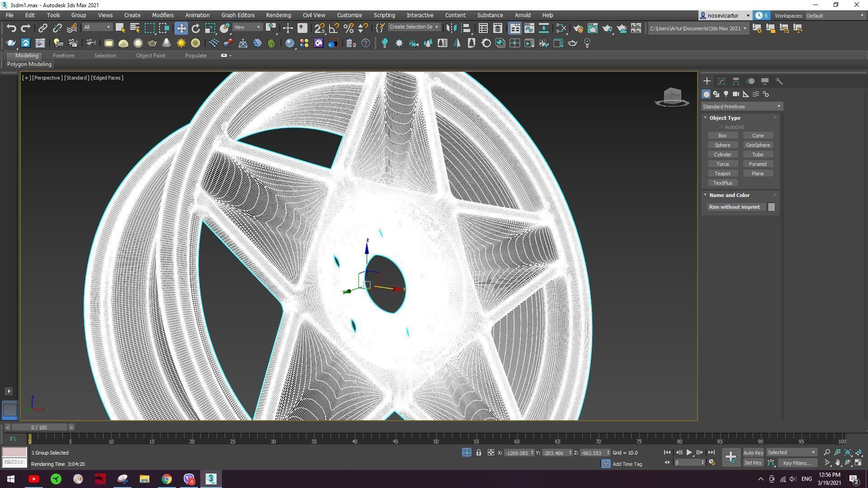Click Zoom Extents All navigation icon
The width and height of the screenshot is (868, 488).
click(858, 452)
